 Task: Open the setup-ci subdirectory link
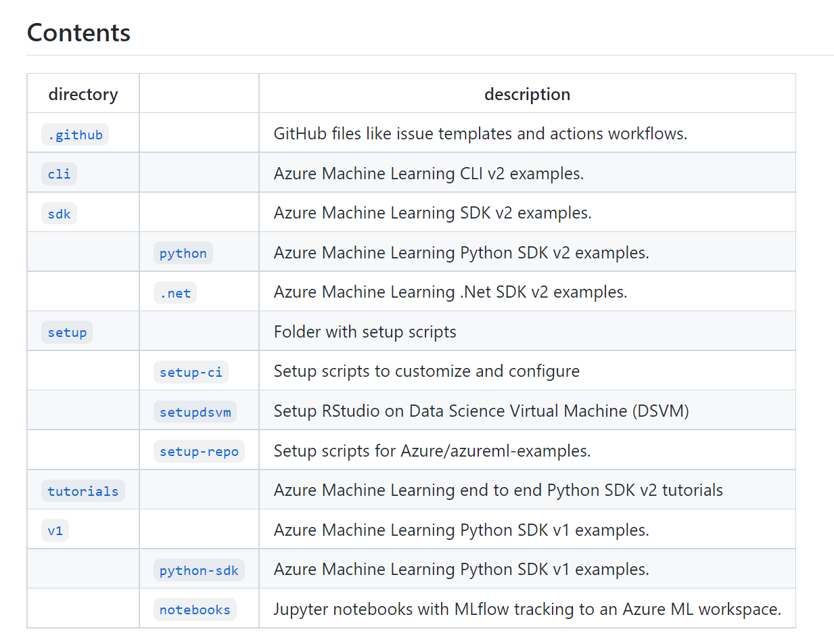pos(191,372)
